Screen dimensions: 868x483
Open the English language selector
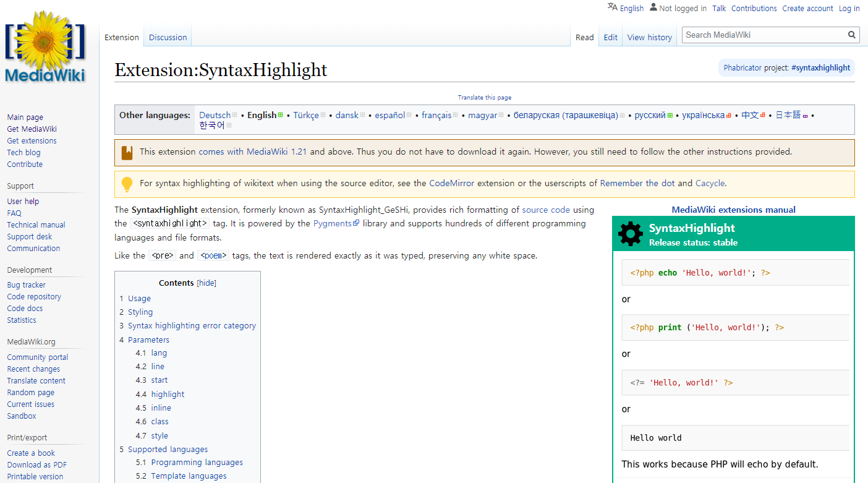pyautogui.click(x=631, y=8)
